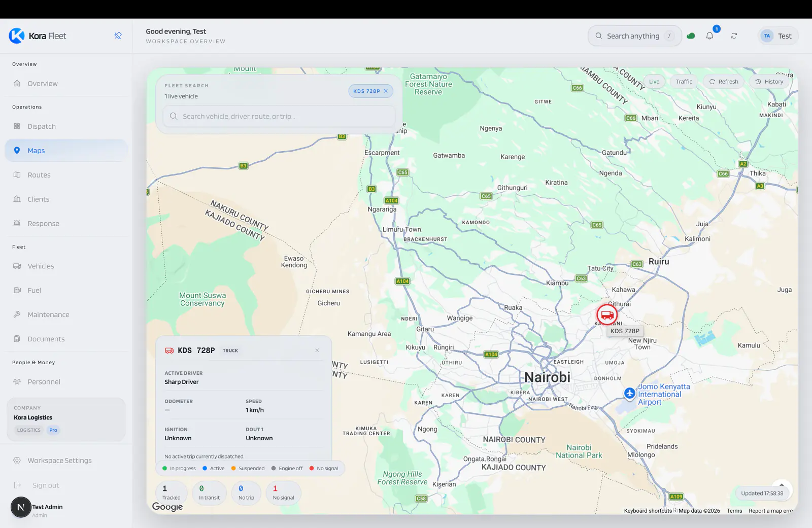
Task: Unpin the sidebar with the pin icon
Action: coord(118,36)
